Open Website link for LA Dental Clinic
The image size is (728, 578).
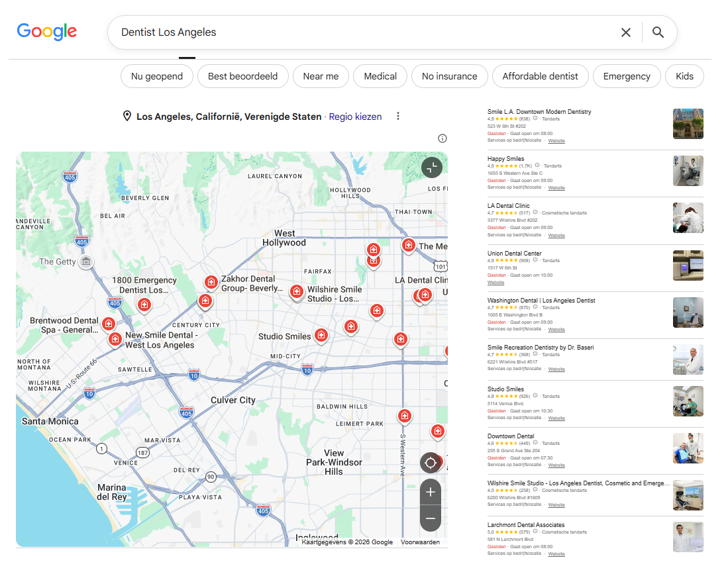tap(556, 235)
